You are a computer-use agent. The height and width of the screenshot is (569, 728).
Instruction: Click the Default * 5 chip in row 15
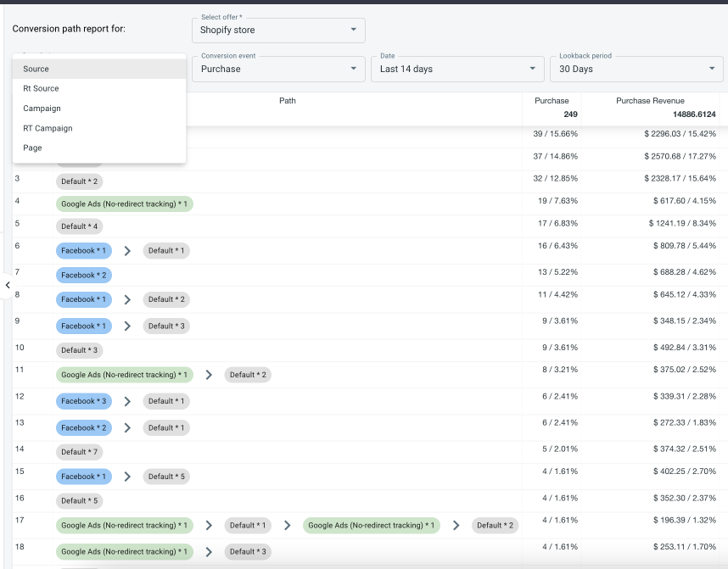(166, 477)
